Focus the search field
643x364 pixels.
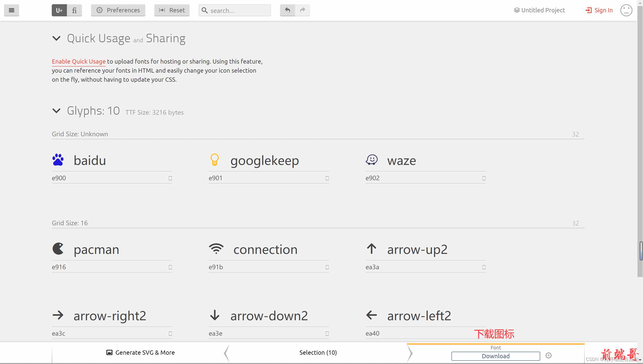point(235,10)
